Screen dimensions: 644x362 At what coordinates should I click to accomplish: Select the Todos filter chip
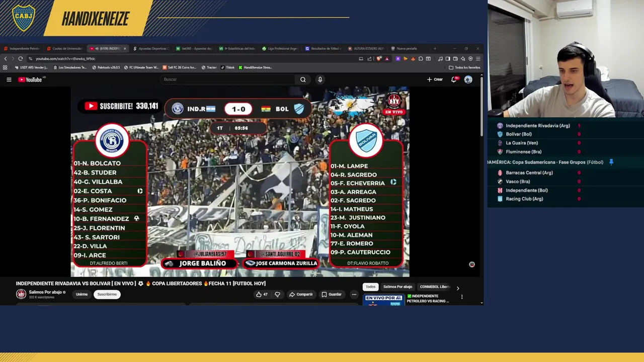coord(370,287)
